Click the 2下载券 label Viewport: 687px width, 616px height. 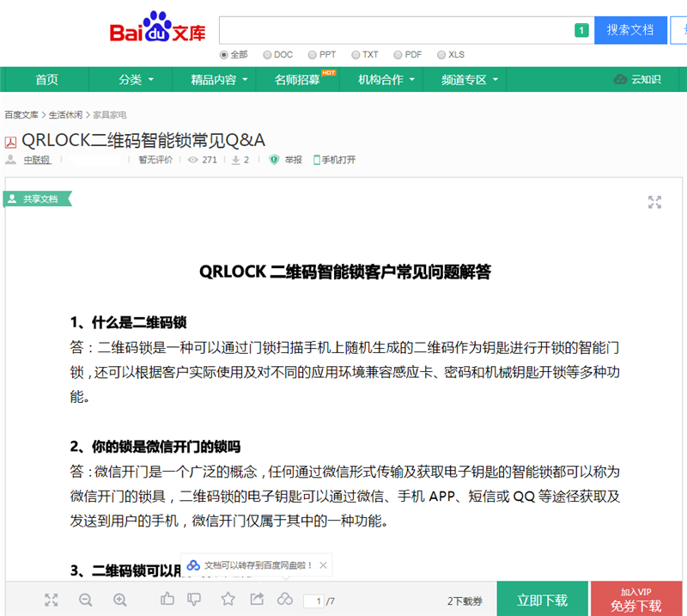(465, 601)
